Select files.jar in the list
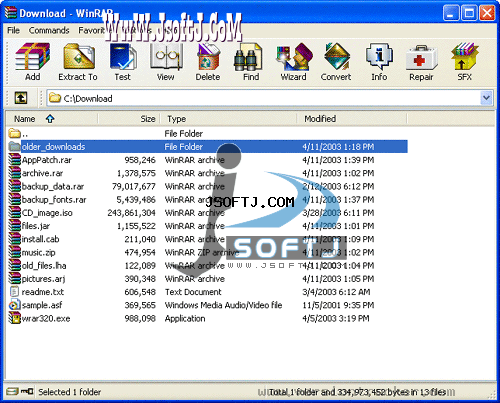Screen dimensions: 500x403 (x=36, y=226)
